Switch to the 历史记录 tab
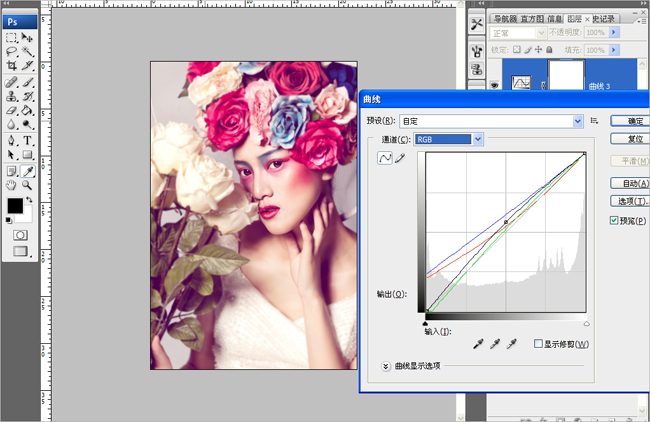 [x=604, y=19]
